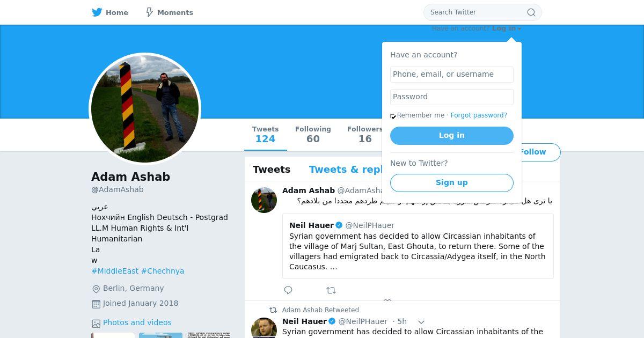Viewport: 644px width, 338px height.
Task: Expand the chevron menu on Neil Hauer's tweet
Action: coord(421,322)
